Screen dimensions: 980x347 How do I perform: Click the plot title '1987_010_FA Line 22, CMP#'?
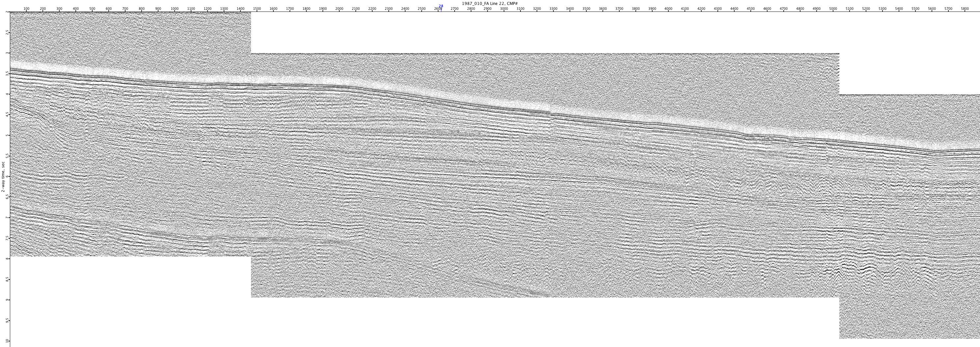point(490,3)
